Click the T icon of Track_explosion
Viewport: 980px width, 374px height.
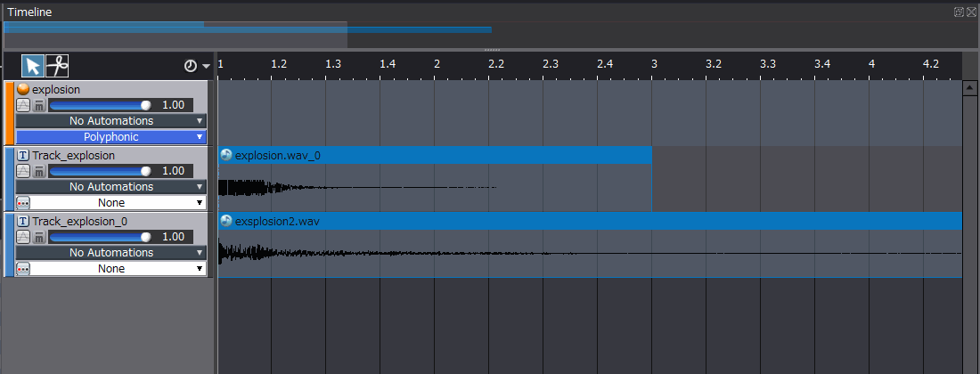[x=23, y=155]
